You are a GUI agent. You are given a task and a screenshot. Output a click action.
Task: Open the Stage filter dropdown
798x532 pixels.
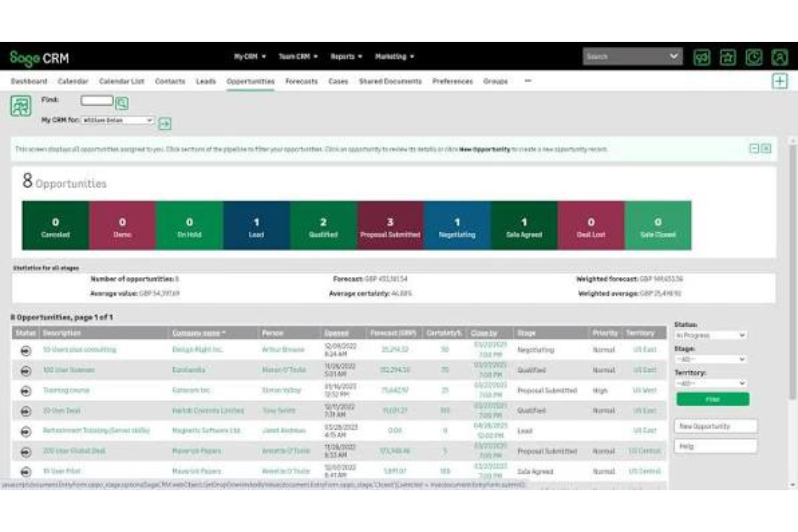[x=711, y=359]
